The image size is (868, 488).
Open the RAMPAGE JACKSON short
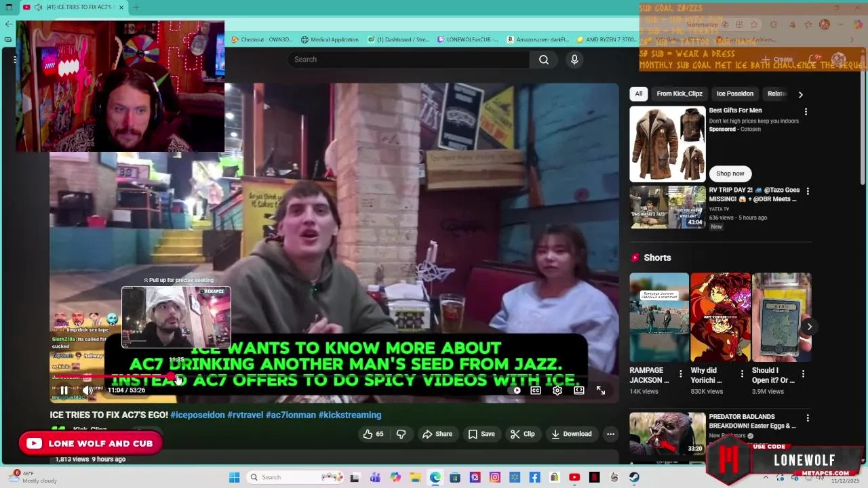pyautogui.click(x=659, y=317)
